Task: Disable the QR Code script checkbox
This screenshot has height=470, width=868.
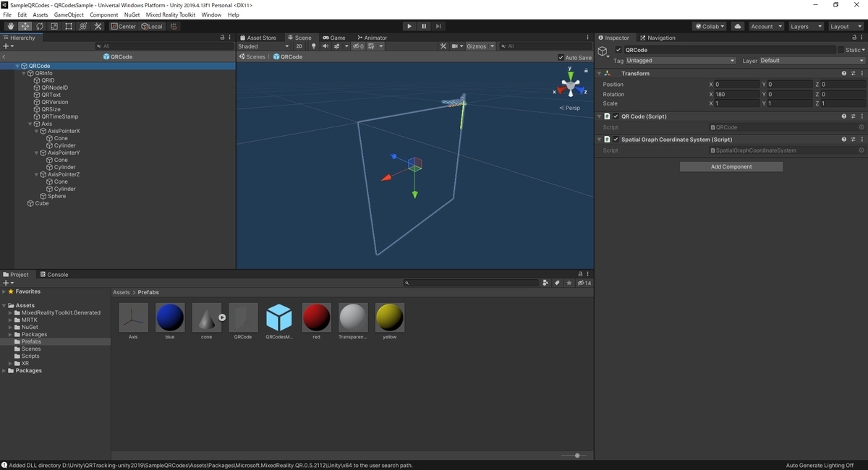Action: (x=616, y=116)
